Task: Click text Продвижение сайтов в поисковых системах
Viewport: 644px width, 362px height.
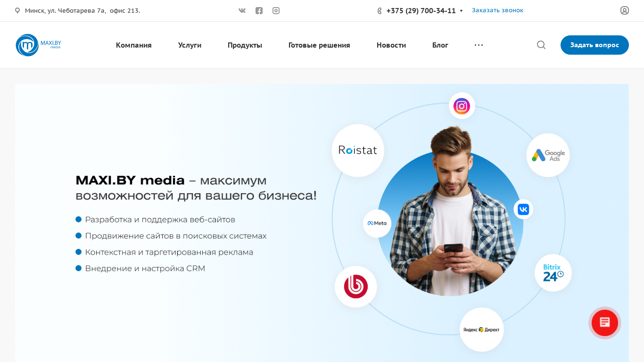Action: pos(176,236)
